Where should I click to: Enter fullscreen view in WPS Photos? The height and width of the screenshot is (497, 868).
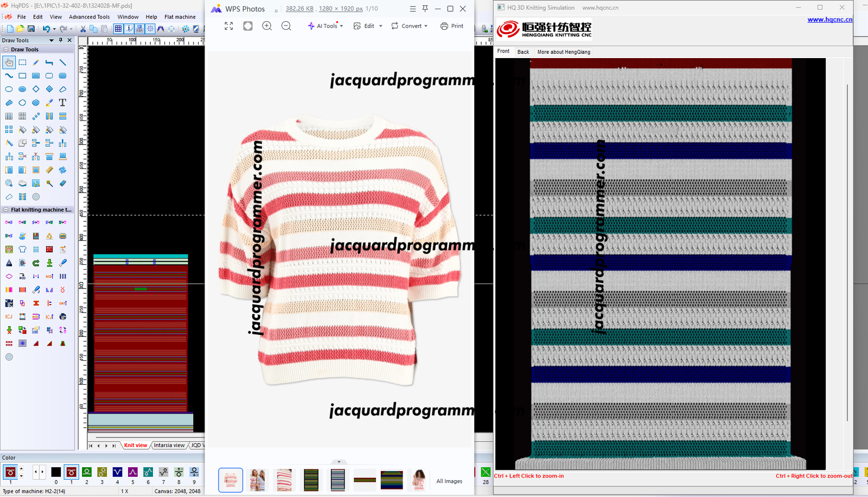tap(229, 26)
